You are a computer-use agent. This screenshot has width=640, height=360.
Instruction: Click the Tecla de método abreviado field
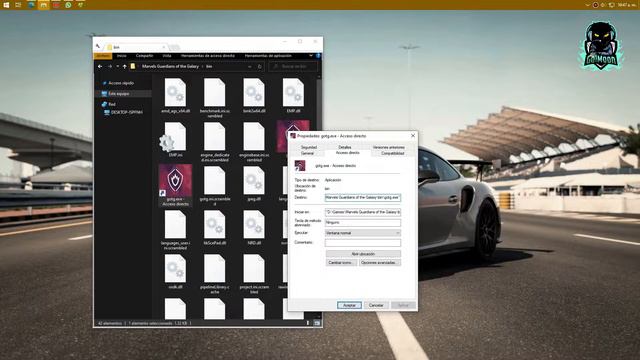[362, 222]
